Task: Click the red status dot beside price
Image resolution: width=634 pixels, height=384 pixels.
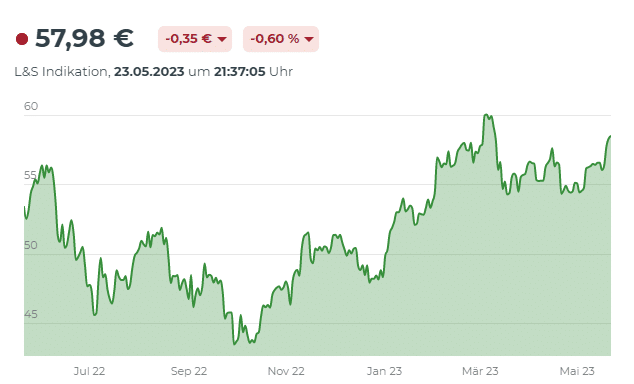Action: pyautogui.click(x=22, y=39)
